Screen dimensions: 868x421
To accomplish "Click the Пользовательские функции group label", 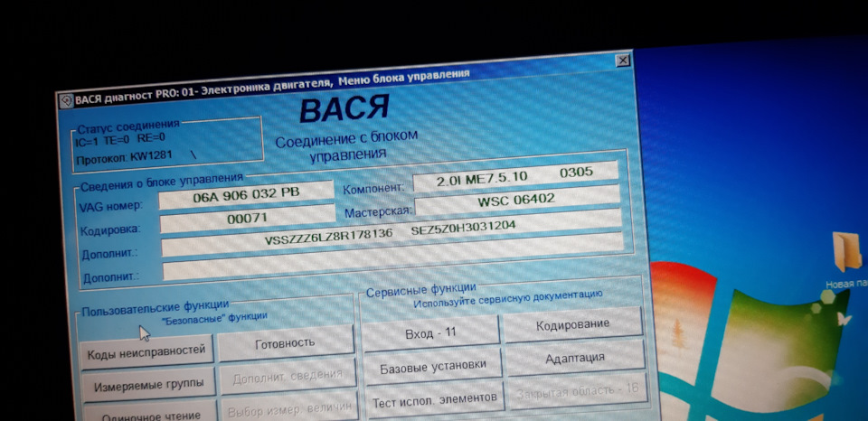I will pyautogui.click(x=156, y=308).
